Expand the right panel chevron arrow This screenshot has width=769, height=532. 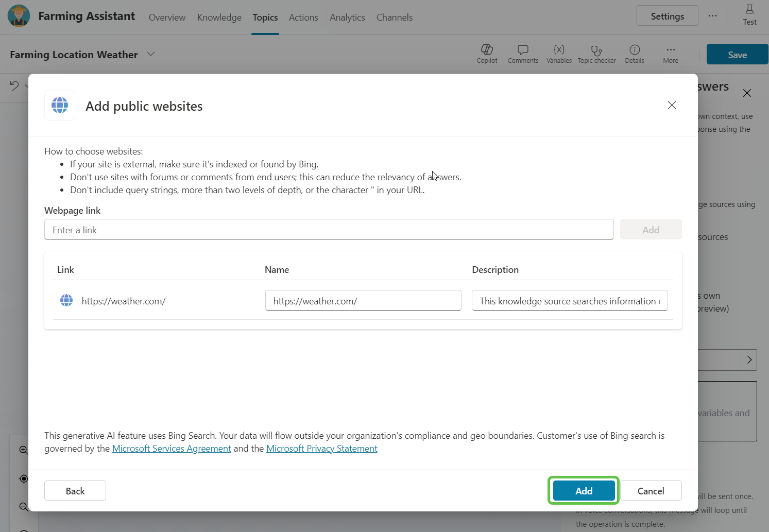click(749, 360)
